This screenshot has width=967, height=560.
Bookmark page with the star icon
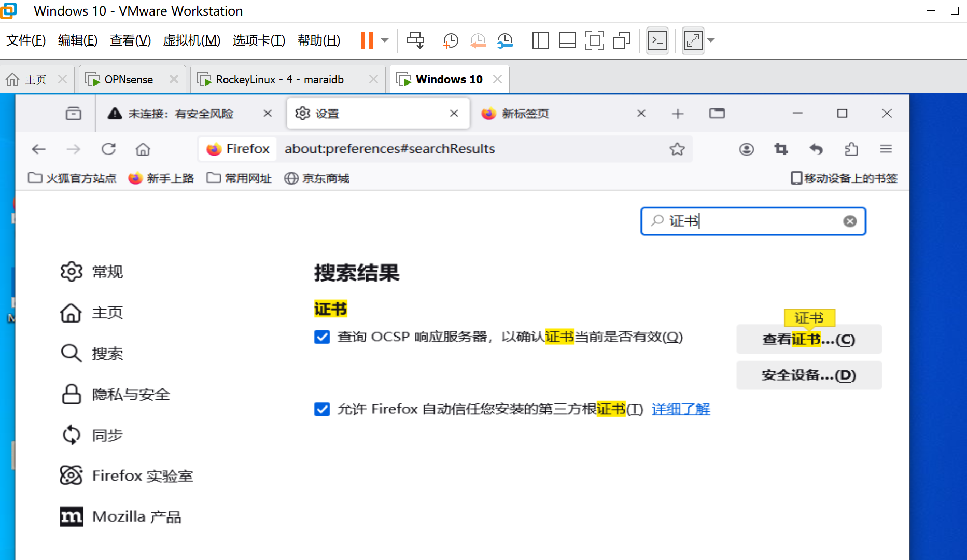(677, 149)
